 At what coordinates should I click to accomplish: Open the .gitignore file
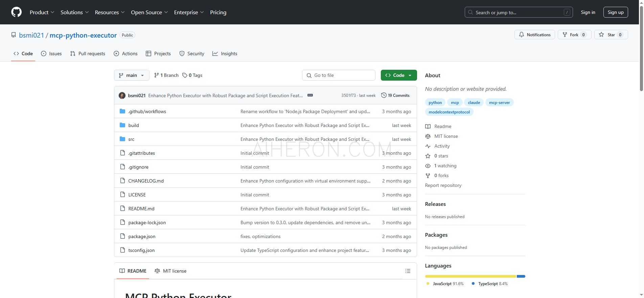click(138, 167)
